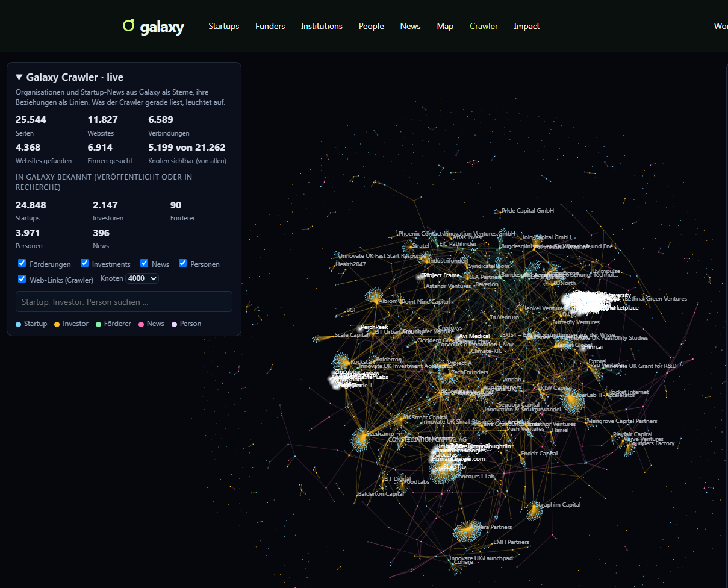Open the News nav item
Viewport: 728px width, 588px height.
pos(411,26)
